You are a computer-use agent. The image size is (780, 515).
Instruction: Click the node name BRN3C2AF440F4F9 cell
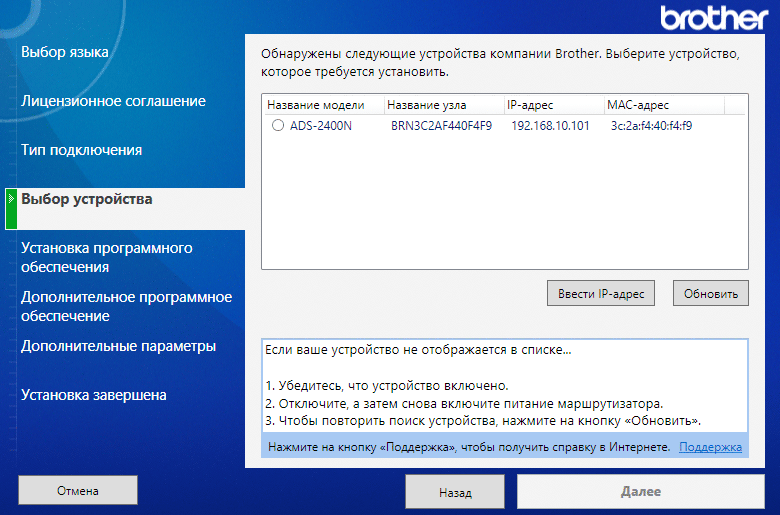point(441,125)
